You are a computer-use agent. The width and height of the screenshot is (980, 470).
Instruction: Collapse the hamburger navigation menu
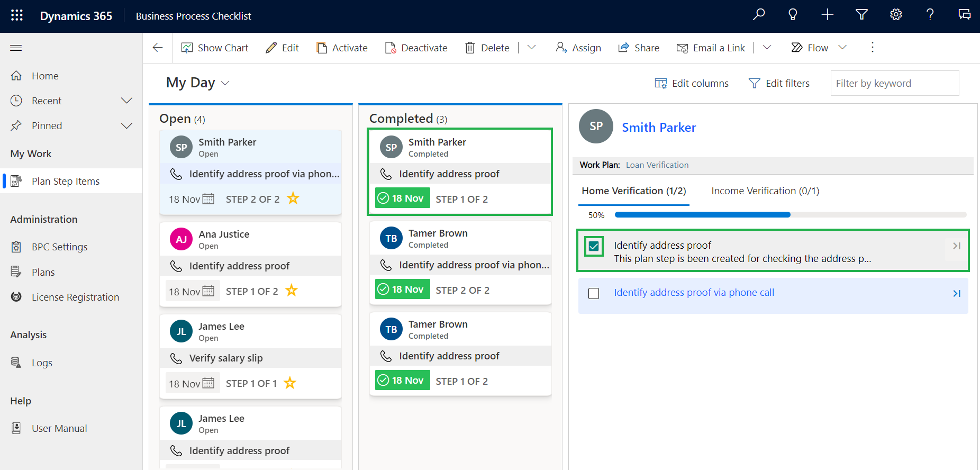tap(16, 48)
